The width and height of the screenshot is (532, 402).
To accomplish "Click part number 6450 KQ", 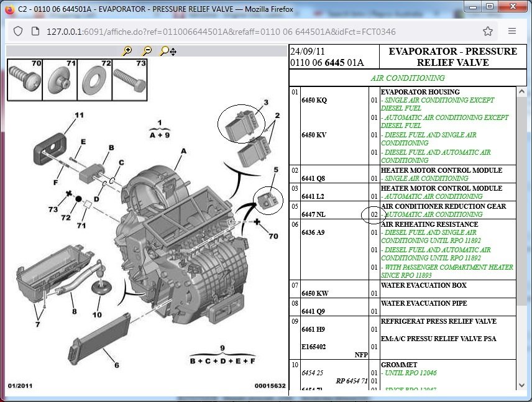I will pos(314,101).
